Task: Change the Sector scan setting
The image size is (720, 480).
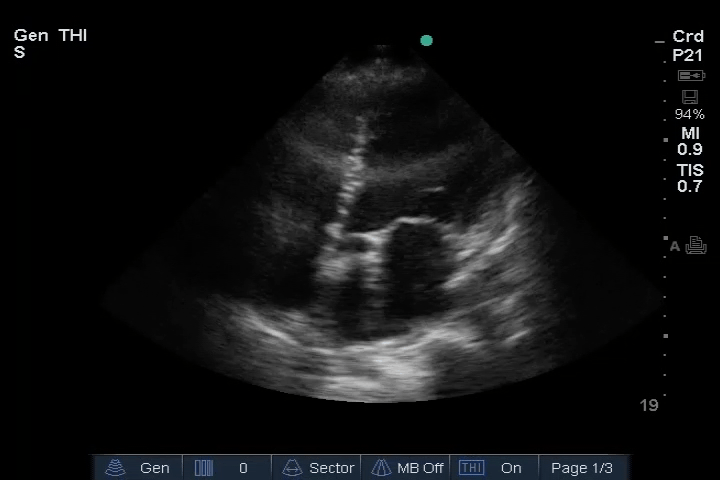Action: [x=331, y=468]
